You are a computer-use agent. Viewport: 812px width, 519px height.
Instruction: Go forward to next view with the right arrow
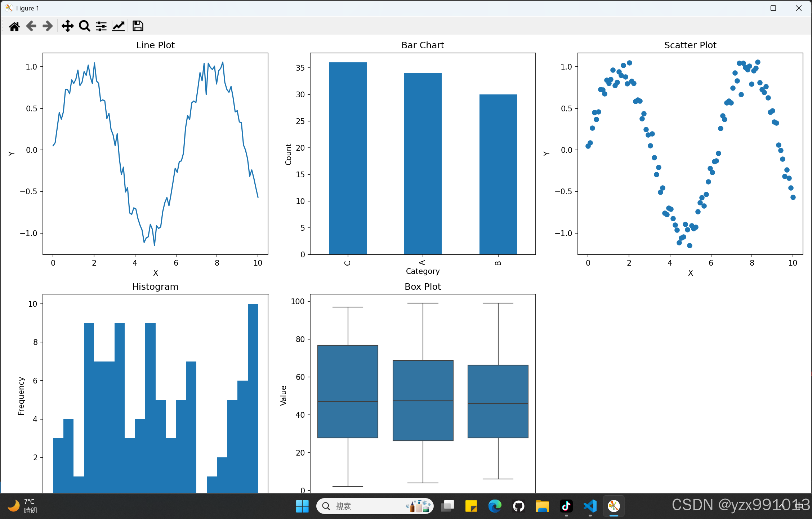48,26
